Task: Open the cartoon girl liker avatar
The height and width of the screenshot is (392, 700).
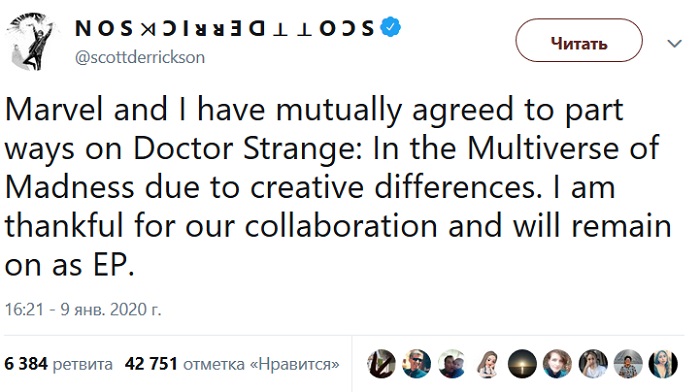Action: pyautogui.click(x=487, y=363)
